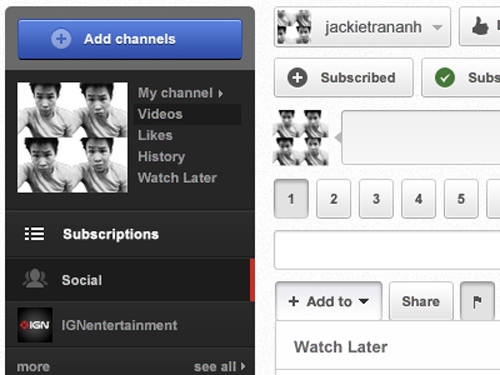This screenshot has width=500, height=375.
Task: Click into the comment text box
Action: pos(421,137)
